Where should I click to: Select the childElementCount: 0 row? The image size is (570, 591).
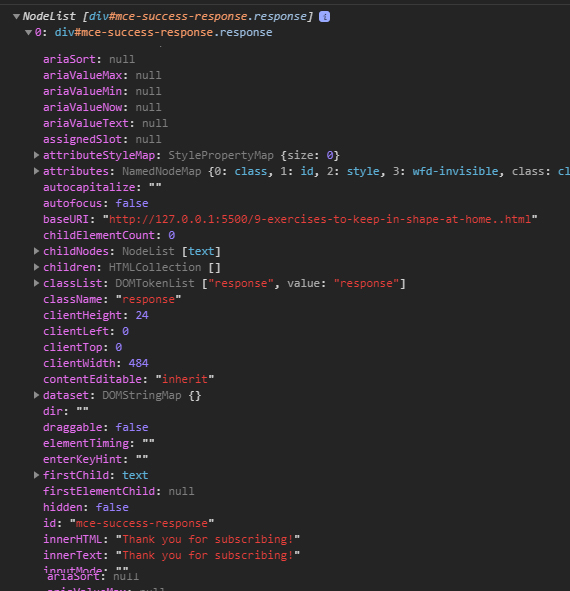click(x=109, y=235)
